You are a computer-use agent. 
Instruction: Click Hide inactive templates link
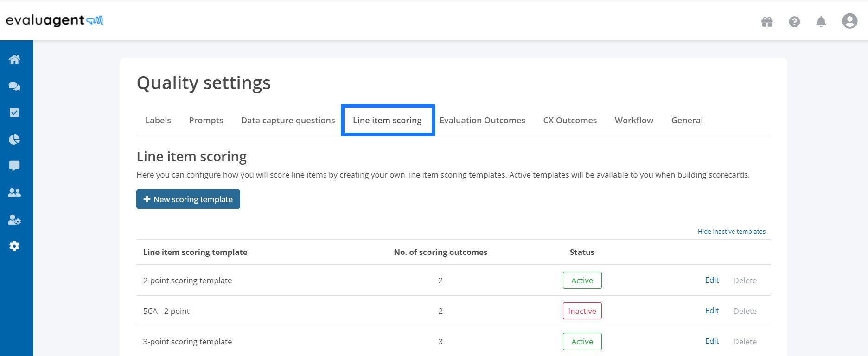pos(731,231)
